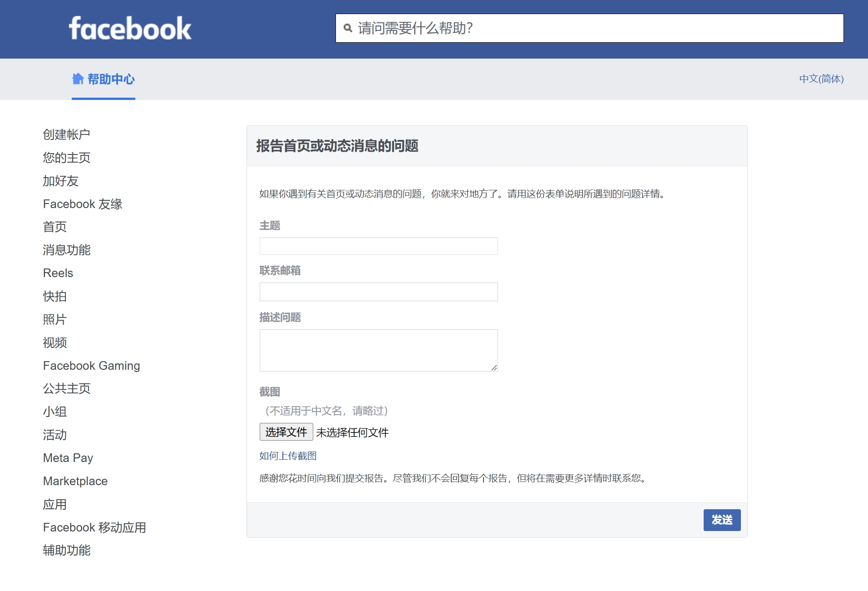Open the 中文(简体) language selector
868x591 pixels.
click(x=821, y=79)
